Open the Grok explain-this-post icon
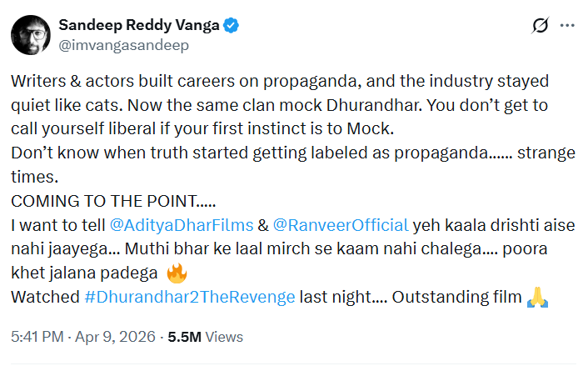 pyautogui.click(x=539, y=26)
